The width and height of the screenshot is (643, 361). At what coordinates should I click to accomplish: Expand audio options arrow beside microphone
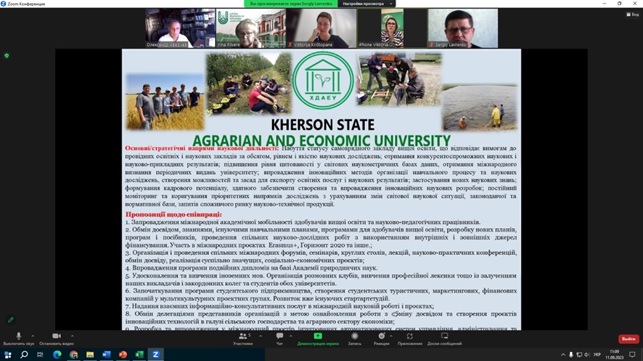32,336
